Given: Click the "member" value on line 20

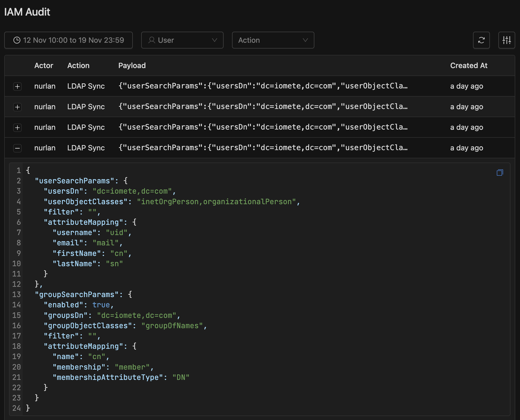Looking at the screenshot, I should click(132, 367).
